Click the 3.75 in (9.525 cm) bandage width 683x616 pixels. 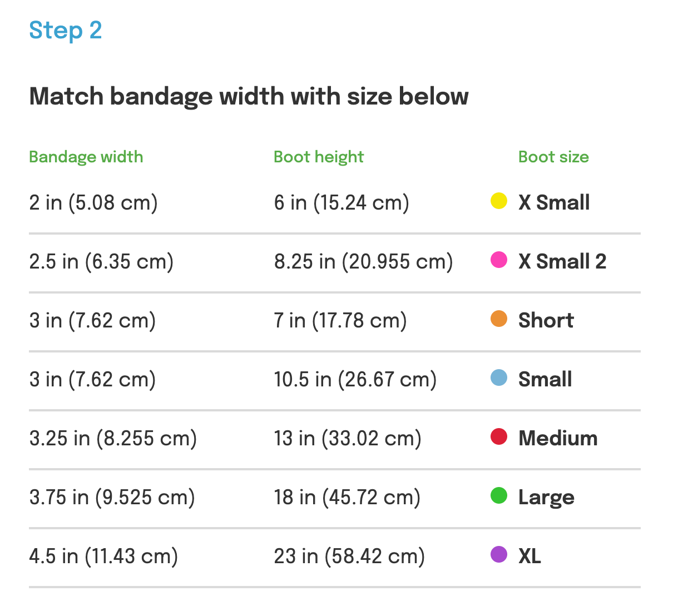[112, 497]
